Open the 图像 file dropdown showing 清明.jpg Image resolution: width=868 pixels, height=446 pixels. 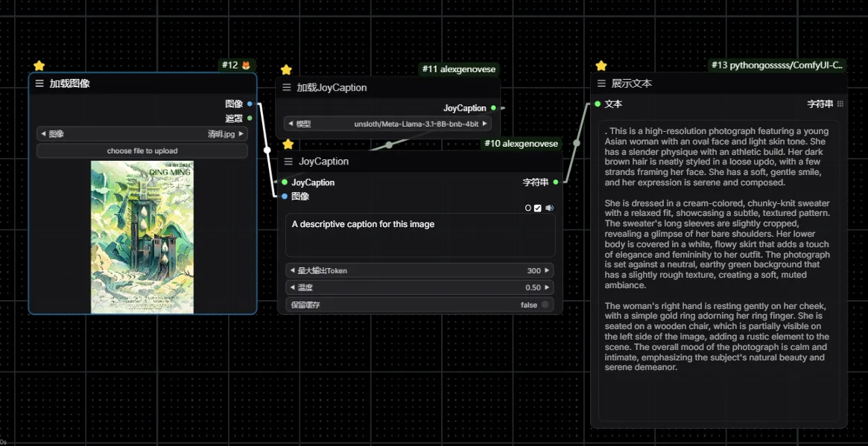tap(142, 134)
